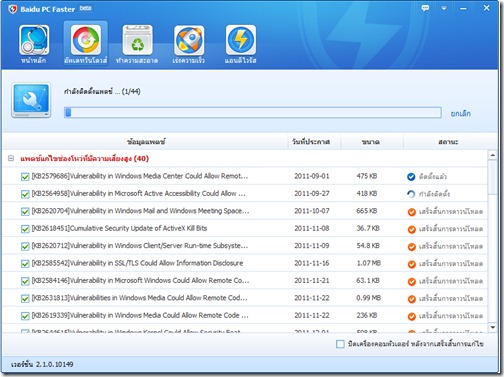Screen dimensions: 504x377
Task: Click the 0.99 MB size cell
Action: [x=369, y=298]
